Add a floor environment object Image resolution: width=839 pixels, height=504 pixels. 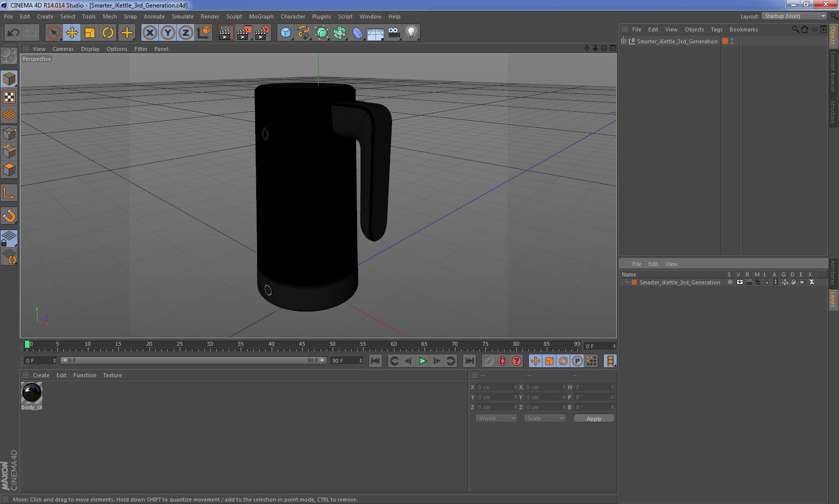(x=376, y=33)
